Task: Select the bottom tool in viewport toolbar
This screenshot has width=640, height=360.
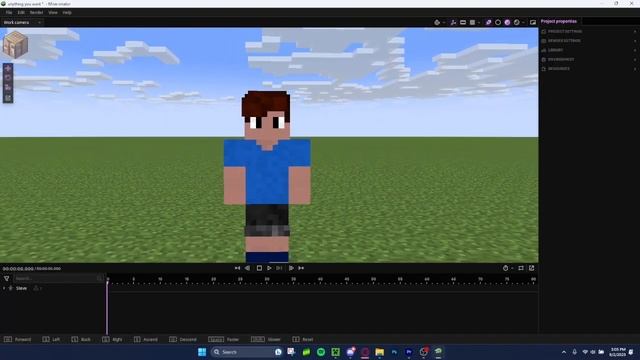Action: pyautogui.click(x=8, y=98)
